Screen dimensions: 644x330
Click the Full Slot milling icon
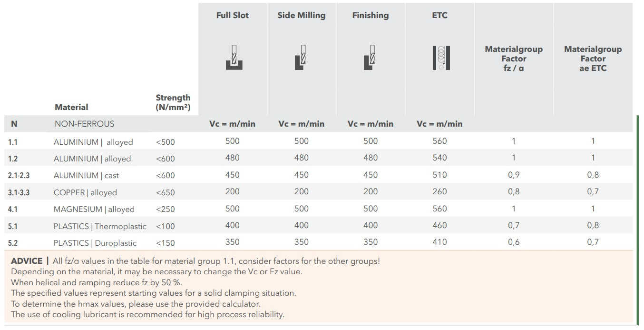234,58
